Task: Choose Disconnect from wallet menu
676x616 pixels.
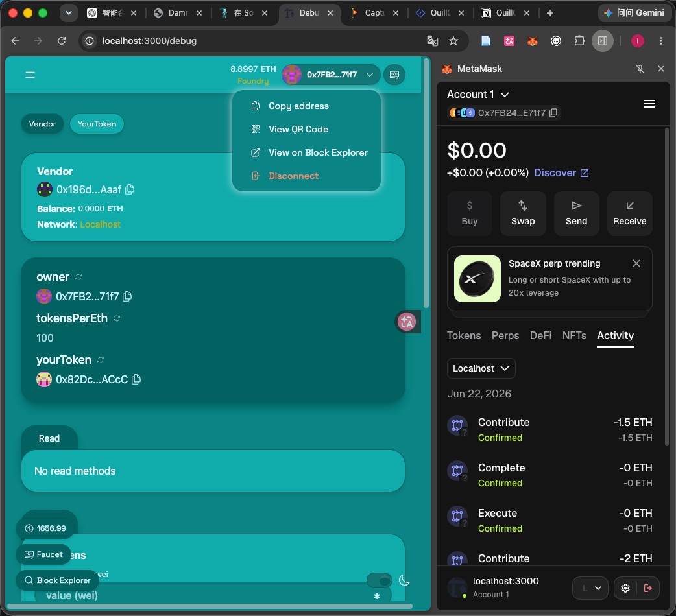Action: tap(306, 176)
